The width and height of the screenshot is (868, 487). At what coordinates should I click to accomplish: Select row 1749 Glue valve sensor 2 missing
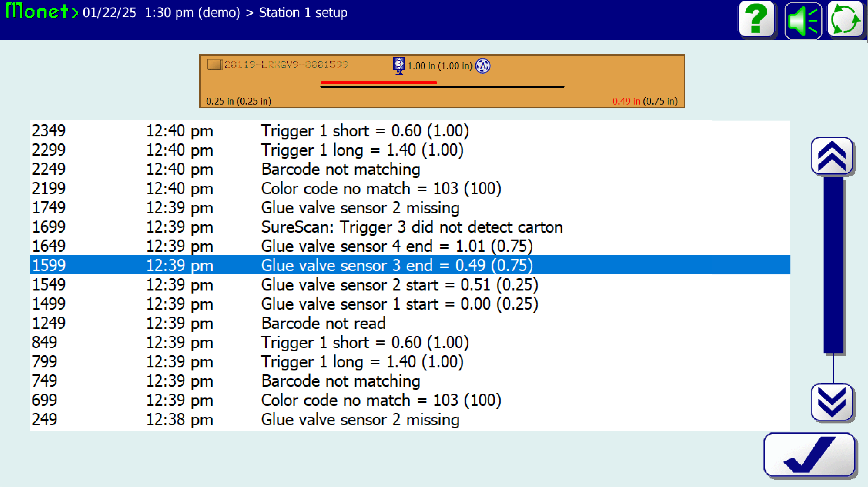tap(410, 207)
